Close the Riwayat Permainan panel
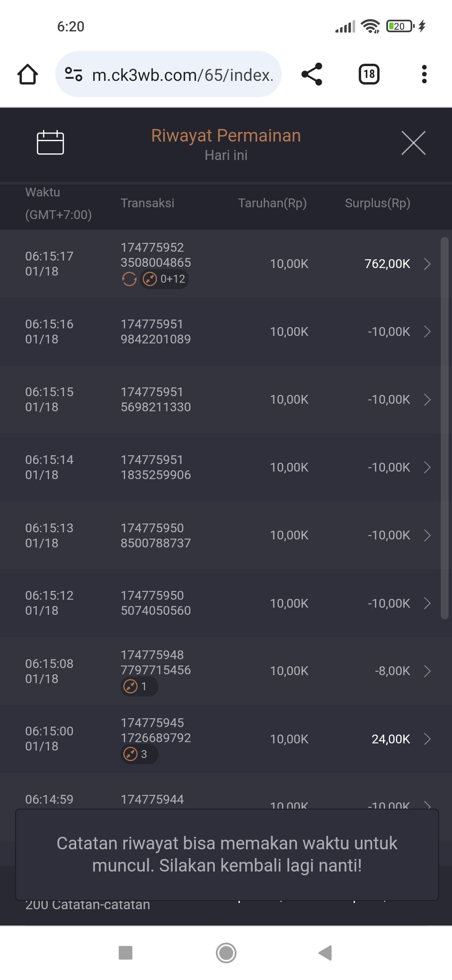 413,143
